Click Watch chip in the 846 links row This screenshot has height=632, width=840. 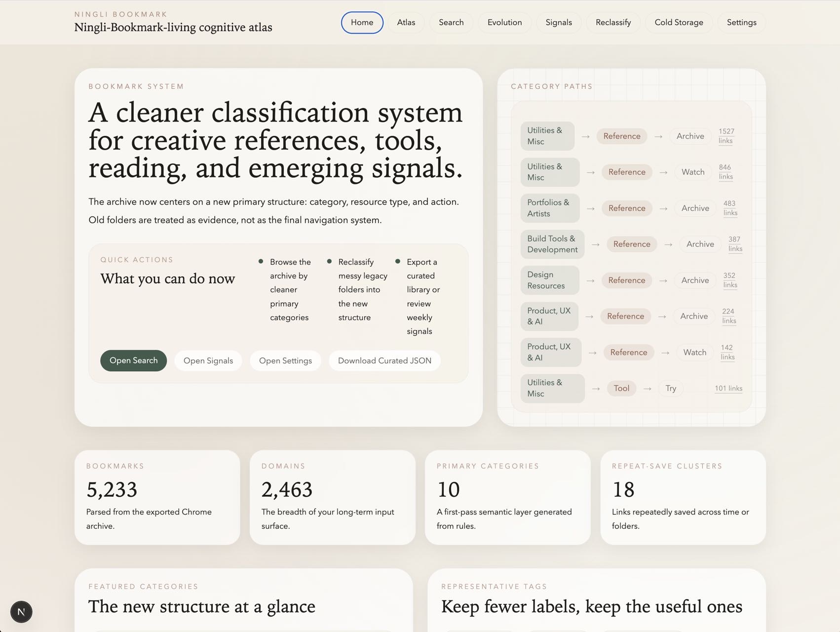pyautogui.click(x=693, y=172)
